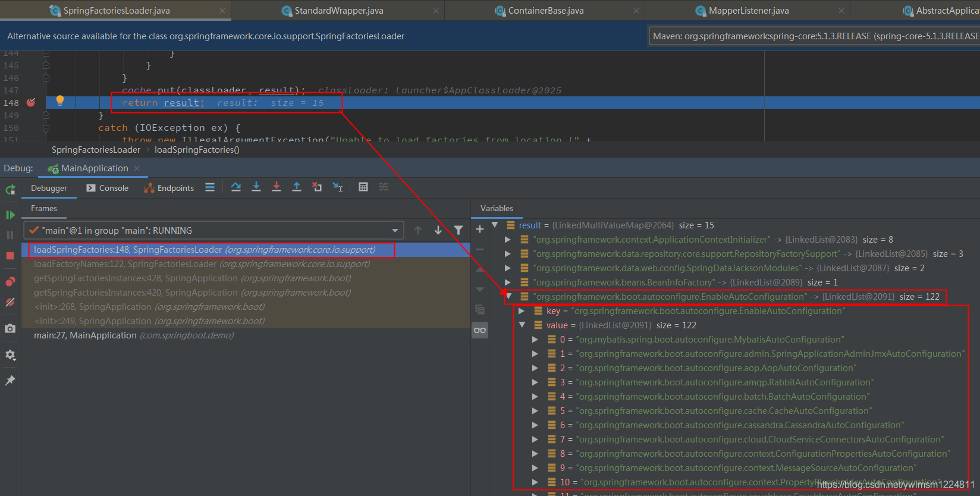The image size is (980, 496).
Task: Click the Step Out icon
Action: click(x=297, y=187)
